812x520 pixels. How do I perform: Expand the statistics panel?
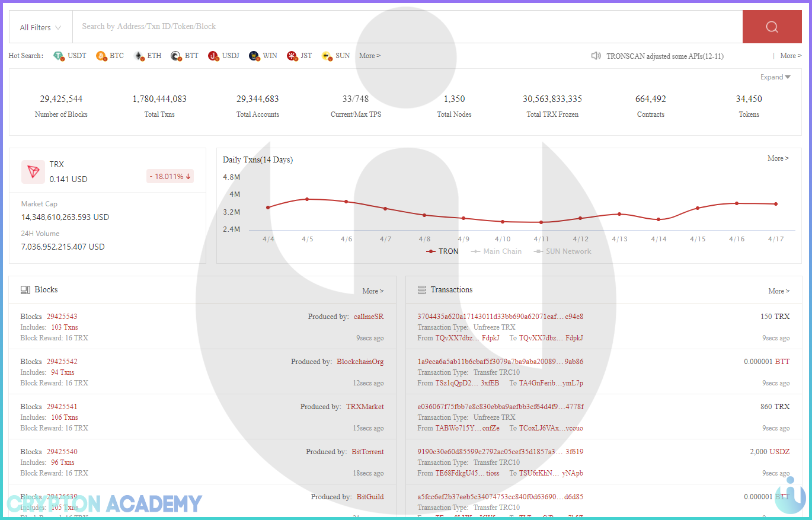point(775,77)
